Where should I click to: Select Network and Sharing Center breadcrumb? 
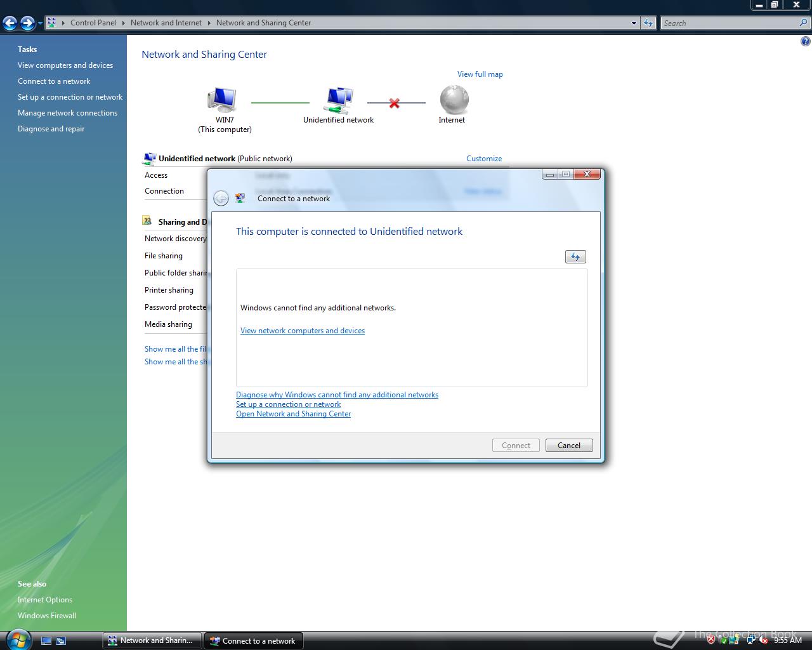tap(263, 23)
